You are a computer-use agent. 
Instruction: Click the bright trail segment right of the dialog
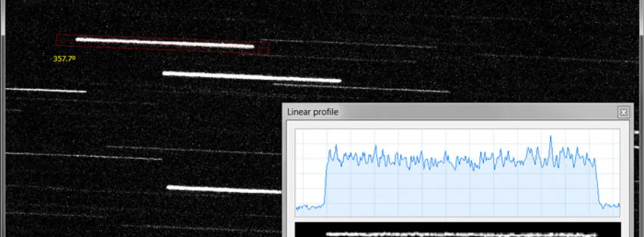tap(637, 132)
